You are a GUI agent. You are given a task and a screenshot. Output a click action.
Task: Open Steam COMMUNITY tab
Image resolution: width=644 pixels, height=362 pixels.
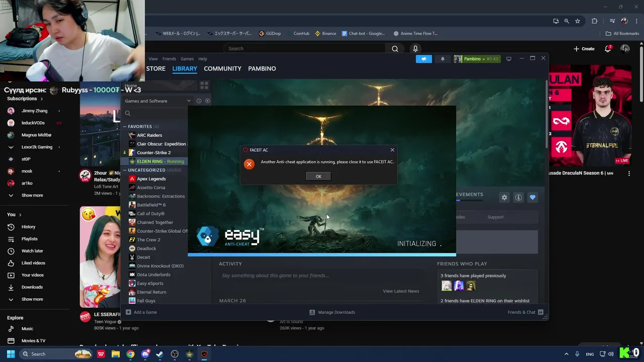tap(222, 68)
